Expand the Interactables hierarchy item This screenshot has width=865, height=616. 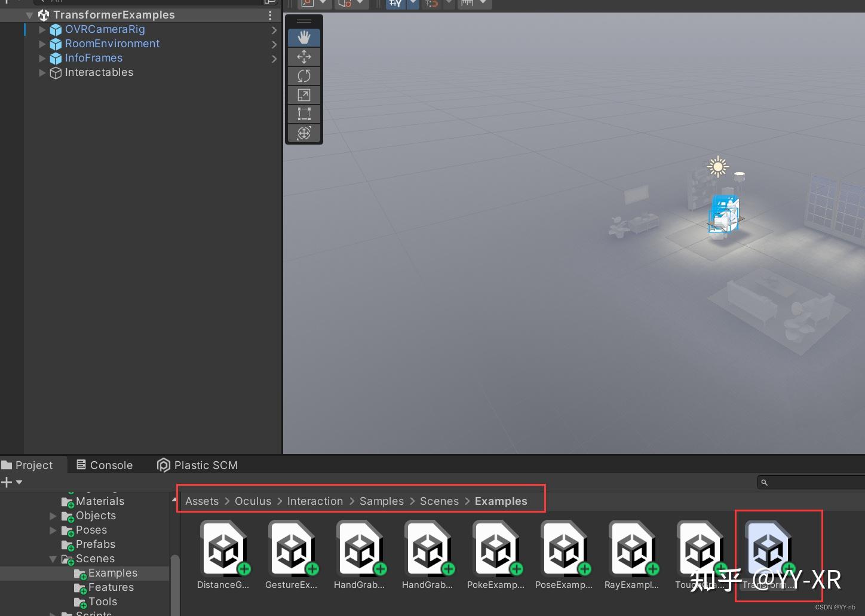pos(41,72)
